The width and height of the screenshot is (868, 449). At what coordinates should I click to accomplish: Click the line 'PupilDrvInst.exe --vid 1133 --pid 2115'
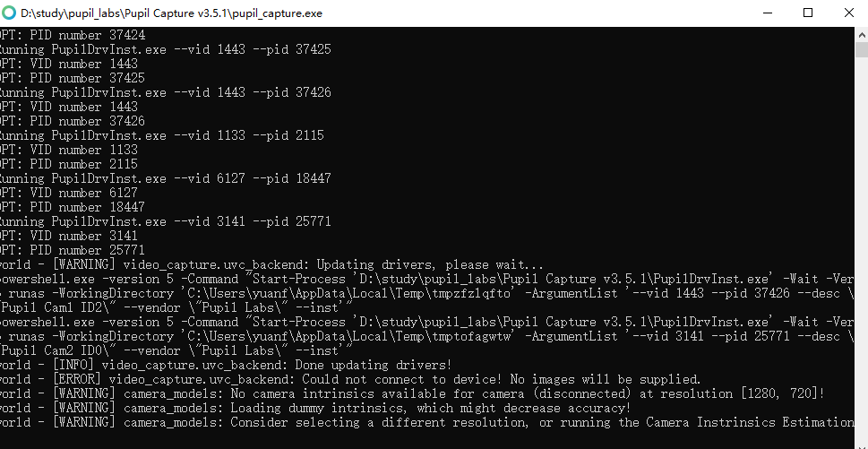pyautogui.click(x=162, y=135)
